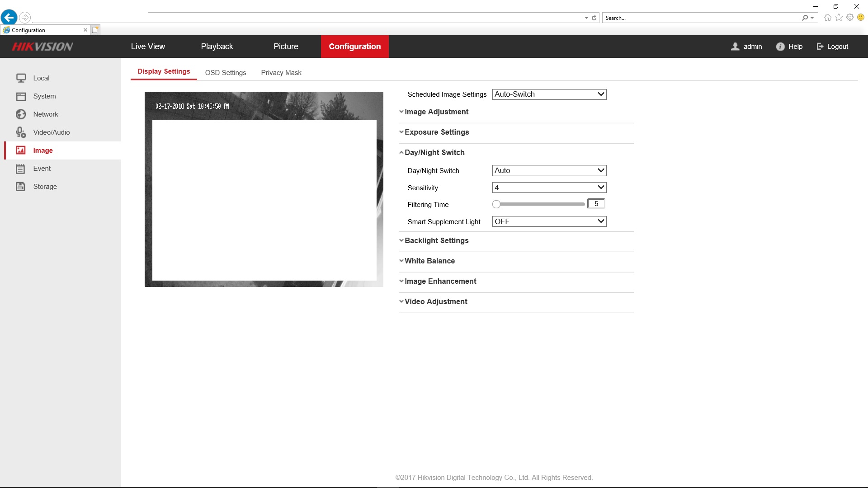
Task: Open the Playback menu tab
Action: point(217,47)
